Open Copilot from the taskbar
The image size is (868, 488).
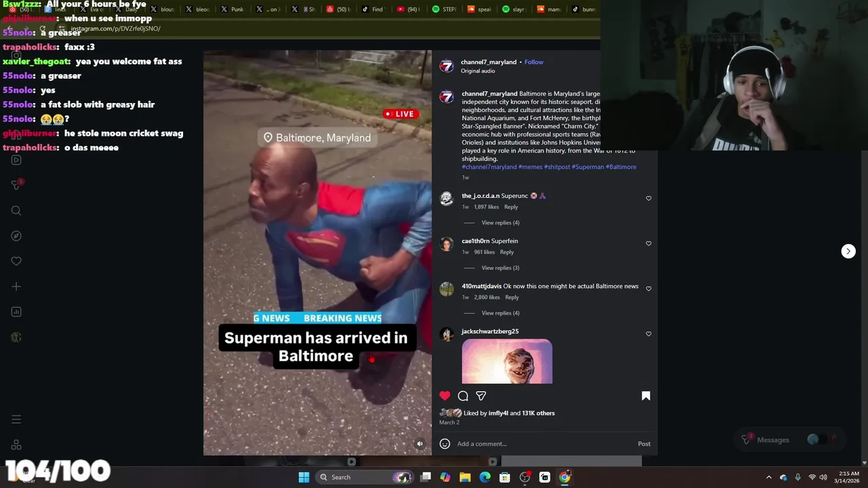click(x=445, y=477)
